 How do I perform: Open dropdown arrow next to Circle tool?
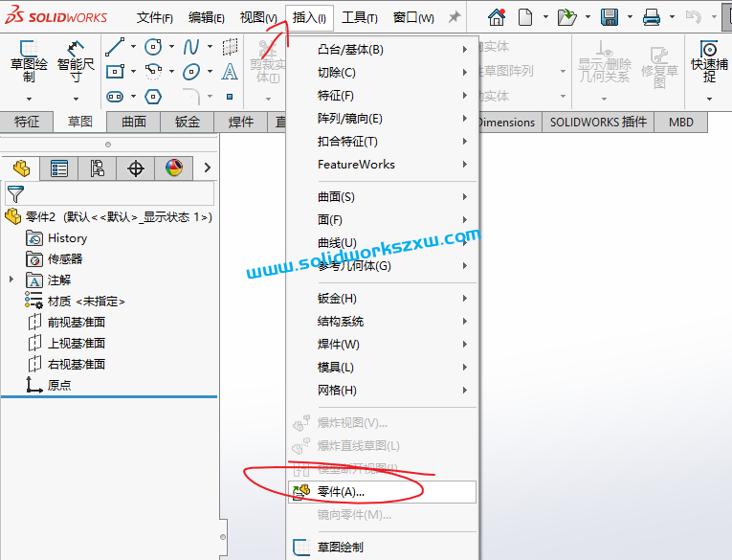click(x=172, y=46)
